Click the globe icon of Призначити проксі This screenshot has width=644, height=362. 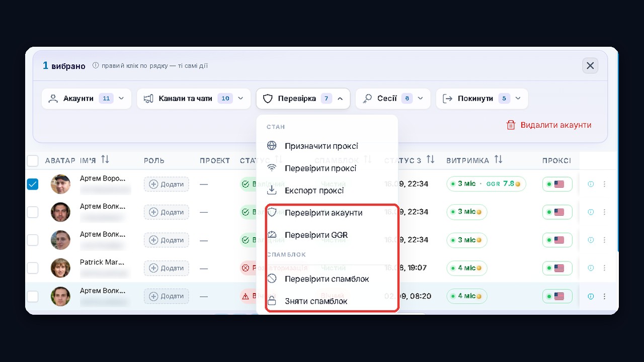(272, 146)
